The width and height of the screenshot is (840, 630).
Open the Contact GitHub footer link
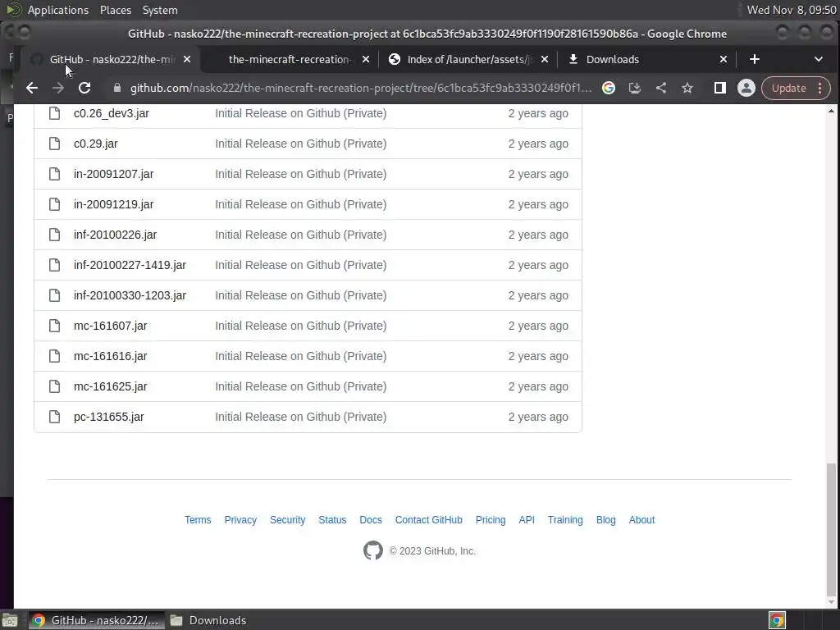[428, 519]
